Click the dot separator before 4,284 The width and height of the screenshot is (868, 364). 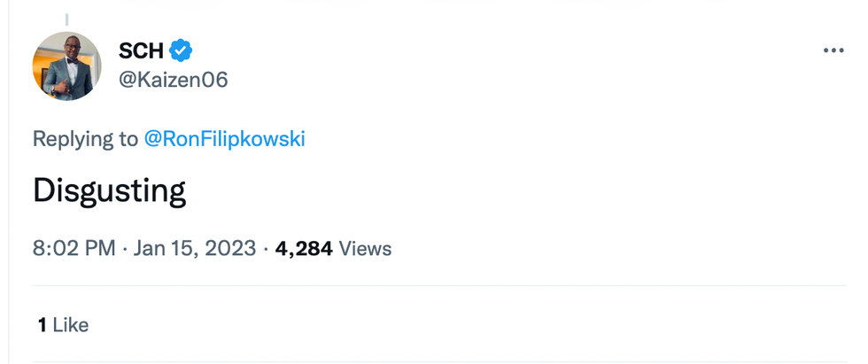pos(266,249)
